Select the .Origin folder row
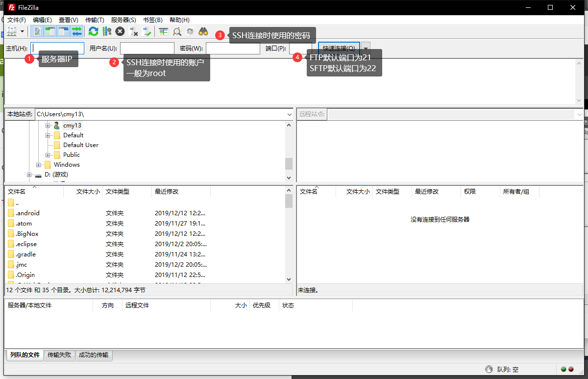The width and height of the screenshot is (588, 379). point(145,275)
